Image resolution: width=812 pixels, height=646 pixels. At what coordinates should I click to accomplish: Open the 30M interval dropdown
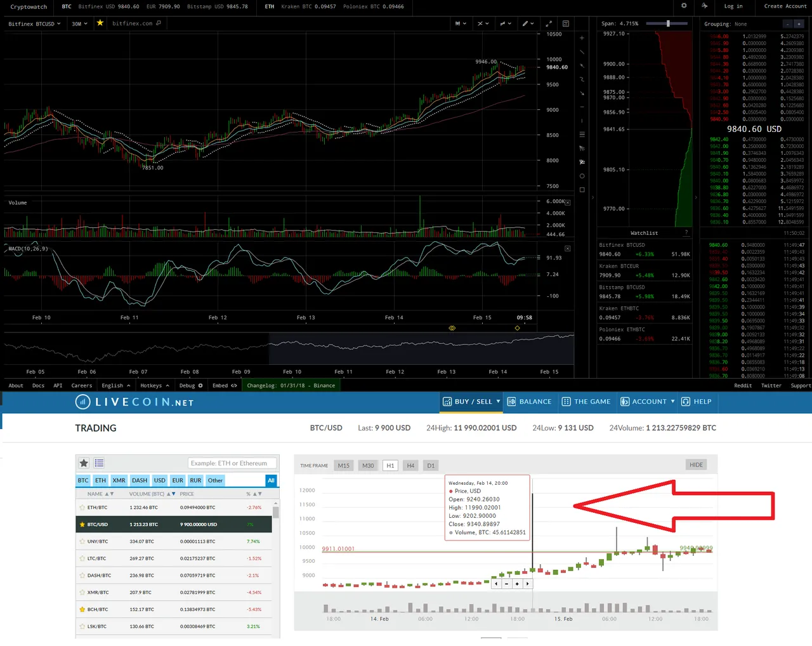(x=79, y=23)
